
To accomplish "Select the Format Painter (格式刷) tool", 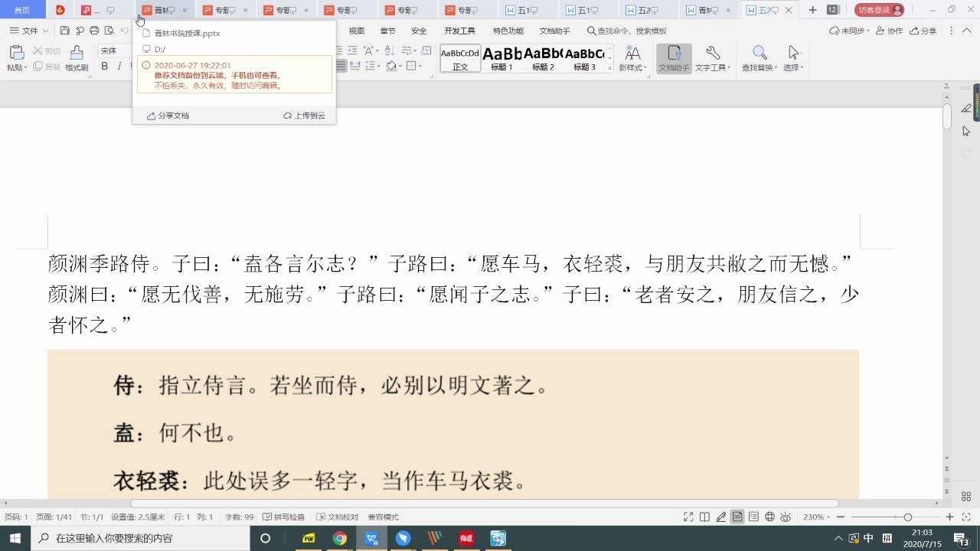I will click(77, 58).
